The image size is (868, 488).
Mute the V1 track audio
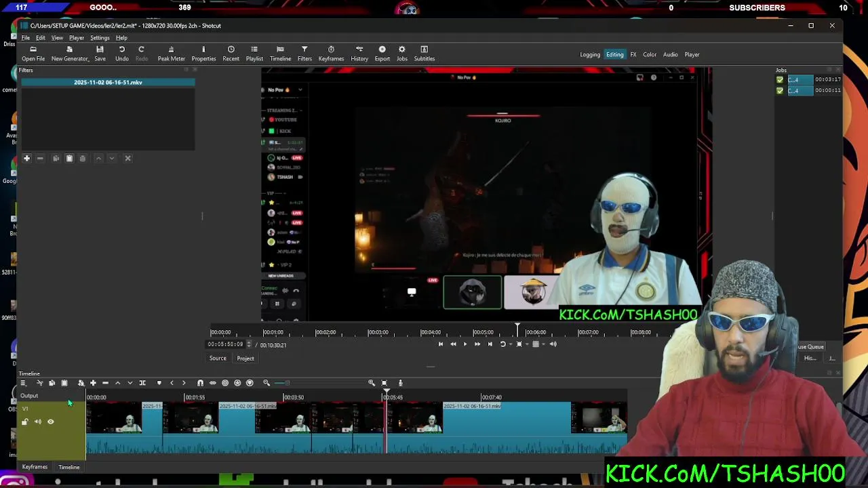[38, 422]
